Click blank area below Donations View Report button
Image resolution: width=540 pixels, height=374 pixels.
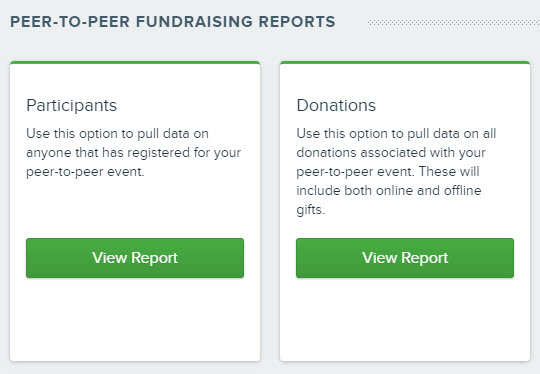pos(405,319)
